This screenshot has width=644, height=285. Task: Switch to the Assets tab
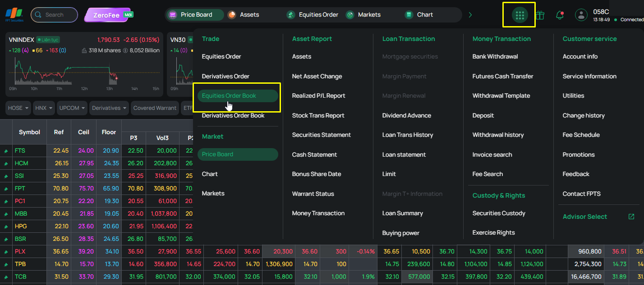(x=244, y=15)
